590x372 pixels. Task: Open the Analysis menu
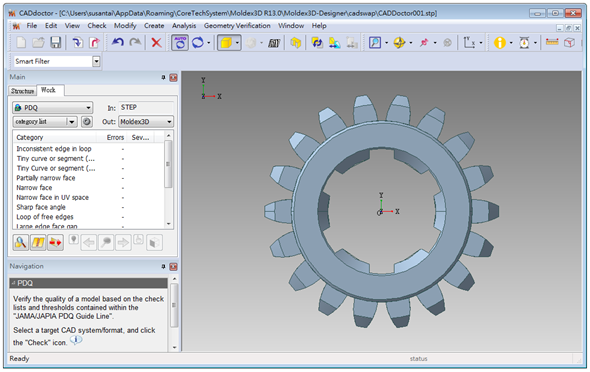(x=184, y=26)
